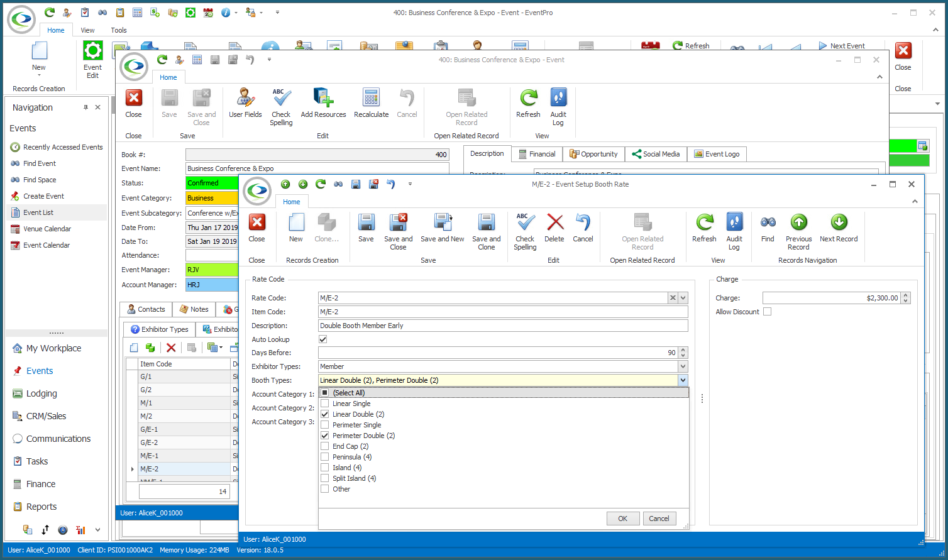This screenshot has height=560, width=948.
Task: Uncheck Linear Double (2) booth type
Action: coord(325,414)
